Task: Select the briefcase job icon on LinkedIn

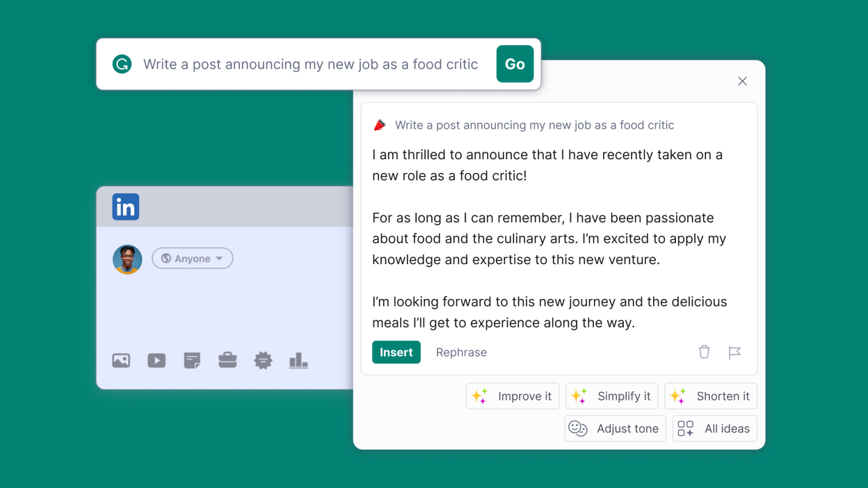Action: pyautogui.click(x=227, y=360)
